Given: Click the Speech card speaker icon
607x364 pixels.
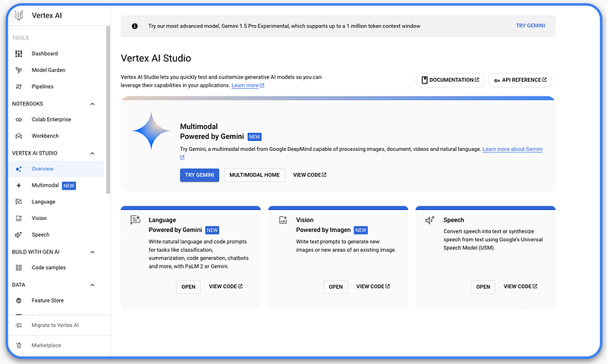Looking at the screenshot, I should tap(430, 220).
